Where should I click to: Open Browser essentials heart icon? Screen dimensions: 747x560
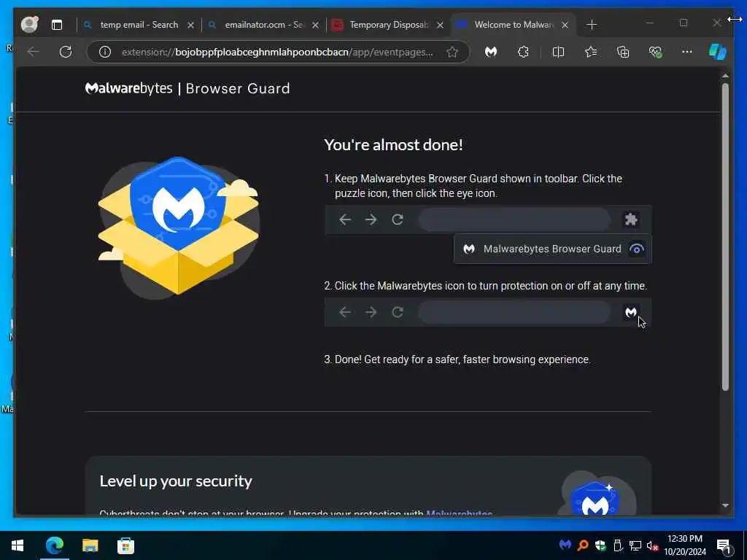pyautogui.click(x=656, y=52)
